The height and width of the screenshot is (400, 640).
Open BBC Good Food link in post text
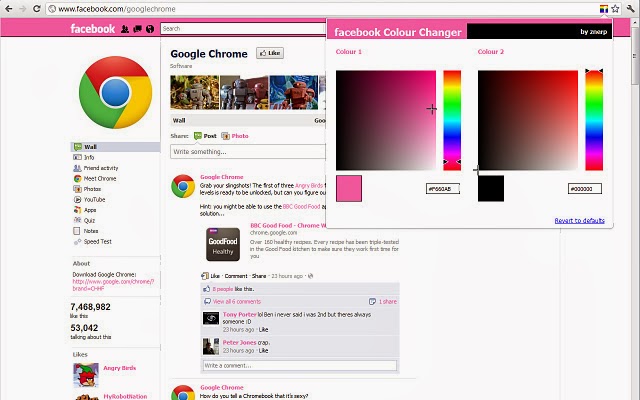click(x=301, y=207)
